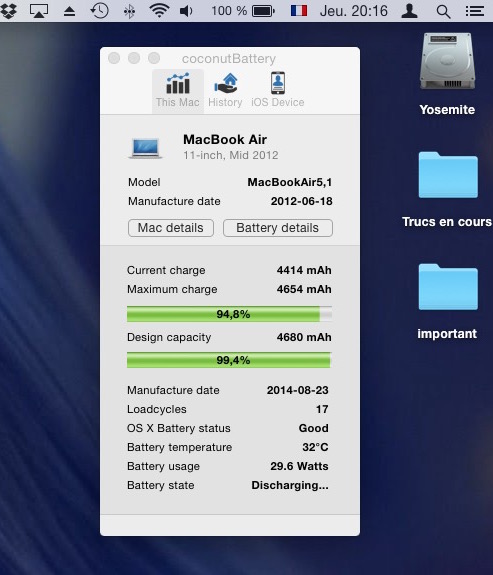
Task: Select the This Mac tab
Action: (x=178, y=91)
